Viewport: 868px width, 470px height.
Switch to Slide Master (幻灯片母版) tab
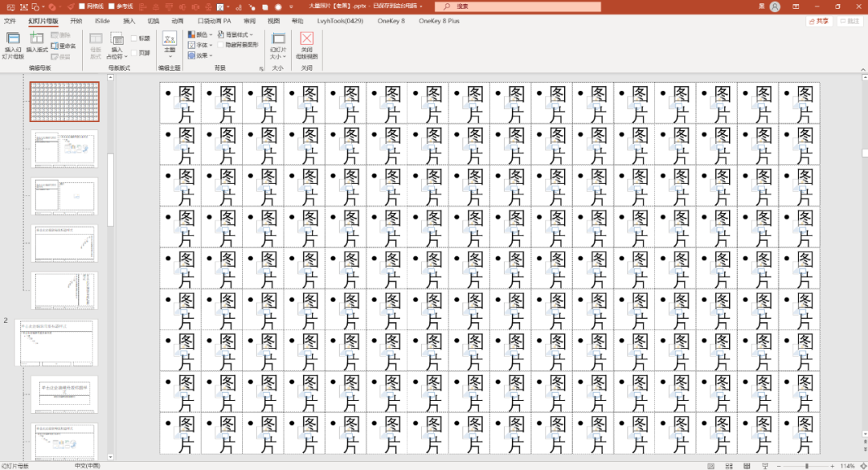click(x=43, y=21)
